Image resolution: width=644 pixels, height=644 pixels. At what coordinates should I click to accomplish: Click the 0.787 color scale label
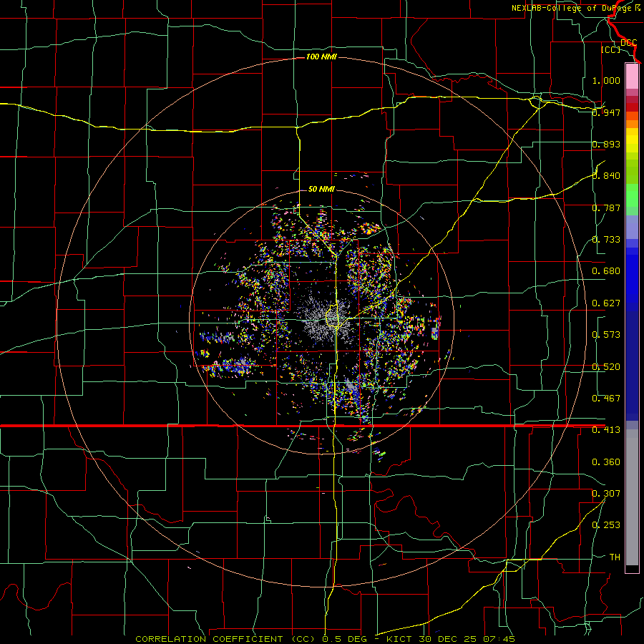tap(606, 208)
